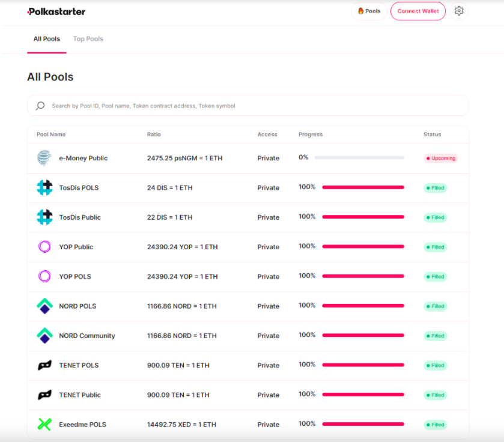This screenshot has width=504, height=442.
Task: Click the Filled badge for Exeedme POLS
Action: click(x=435, y=425)
